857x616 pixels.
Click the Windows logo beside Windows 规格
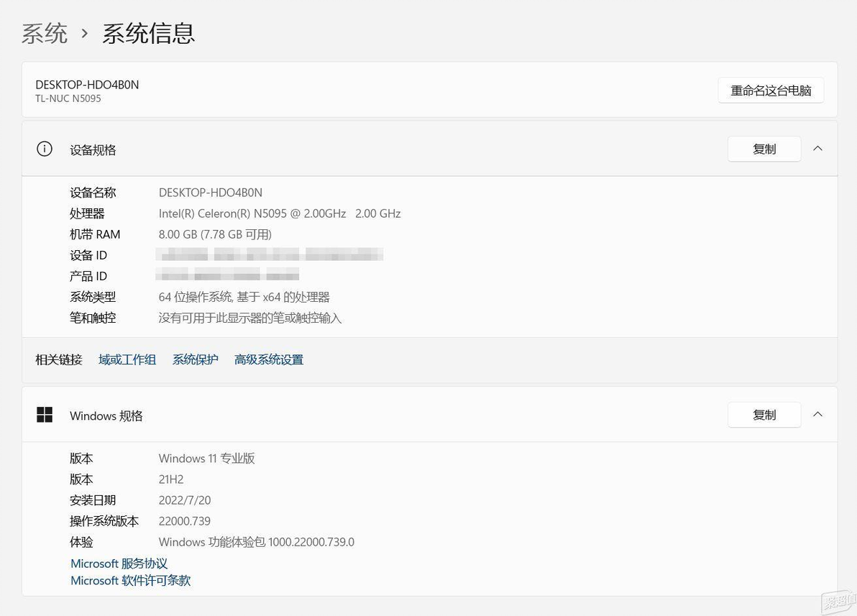45,415
